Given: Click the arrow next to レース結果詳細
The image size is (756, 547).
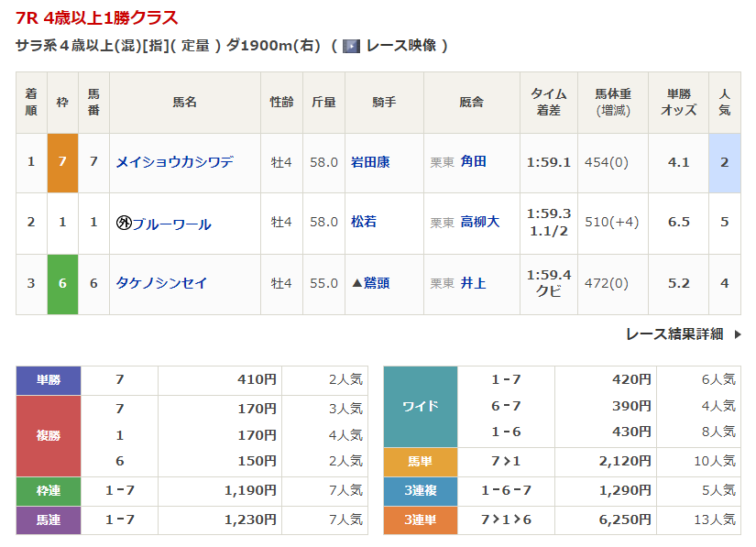Looking at the screenshot, I should (738, 334).
